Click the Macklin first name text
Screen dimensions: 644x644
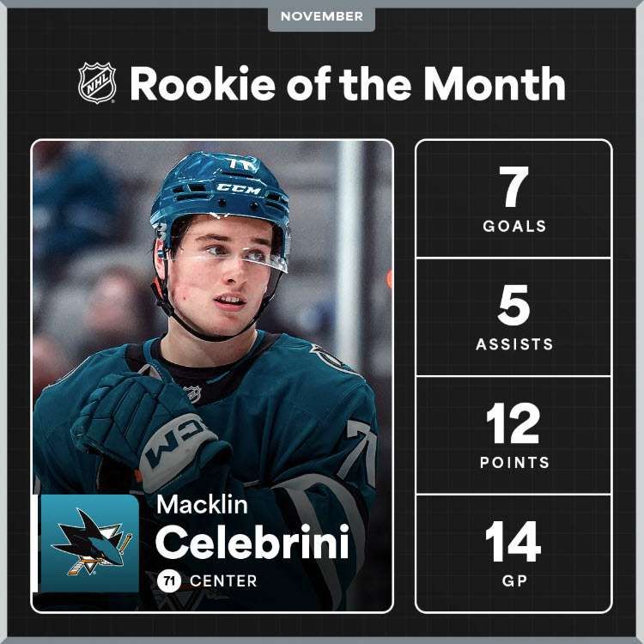[x=202, y=504]
